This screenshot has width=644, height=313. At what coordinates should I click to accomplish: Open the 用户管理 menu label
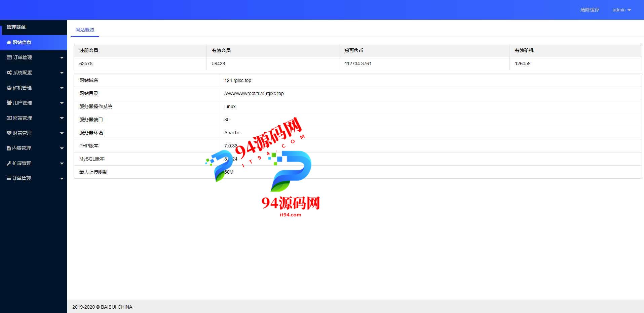[x=23, y=103]
